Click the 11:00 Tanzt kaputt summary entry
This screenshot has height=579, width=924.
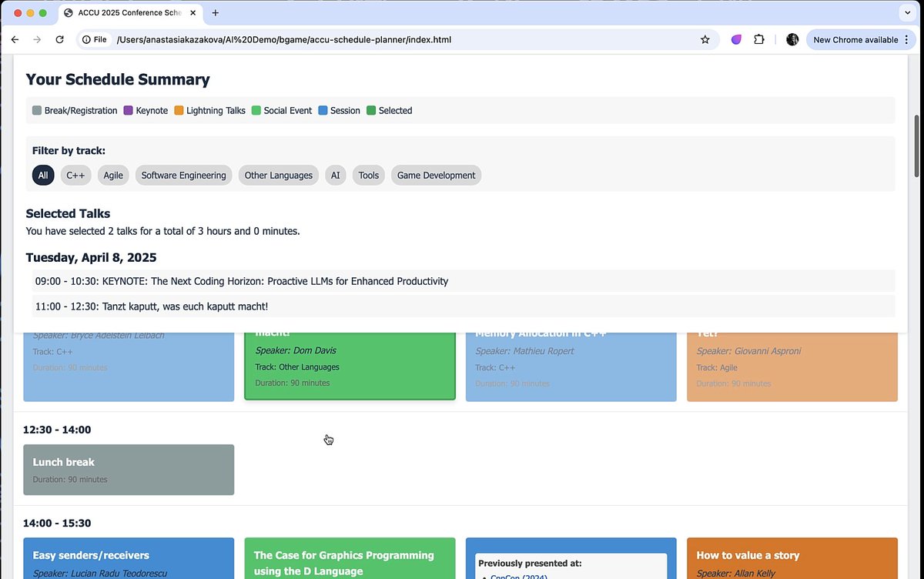[464, 306]
